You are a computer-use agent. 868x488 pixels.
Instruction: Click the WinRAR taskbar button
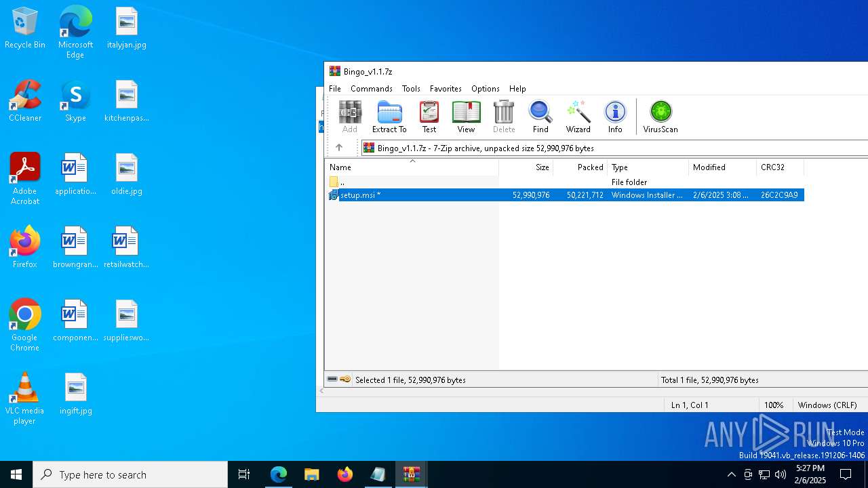pos(412,474)
